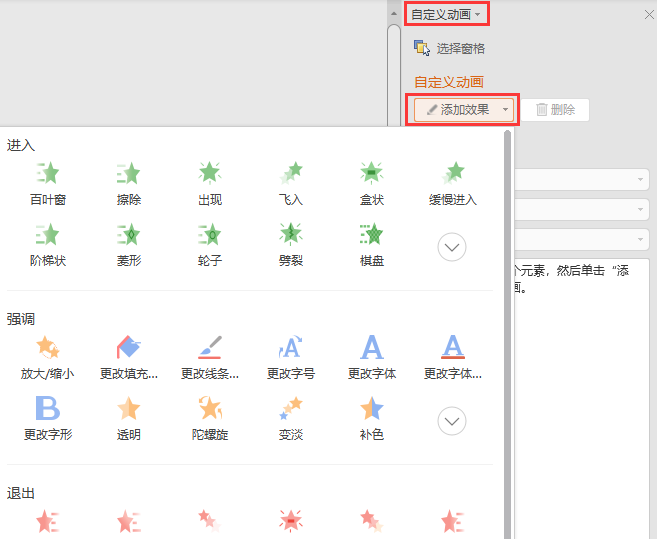657x539 pixels.
Task: Choose the 补色 emphasis effect
Action: pos(371,418)
